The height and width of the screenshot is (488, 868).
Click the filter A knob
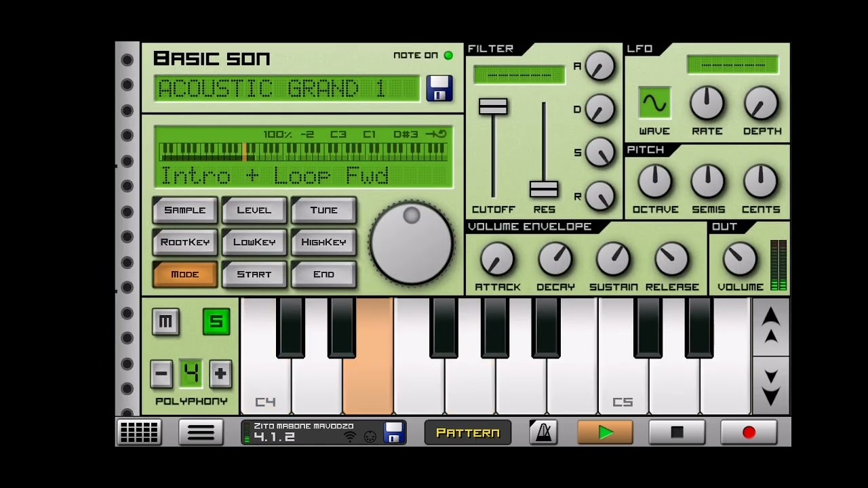(599, 66)
